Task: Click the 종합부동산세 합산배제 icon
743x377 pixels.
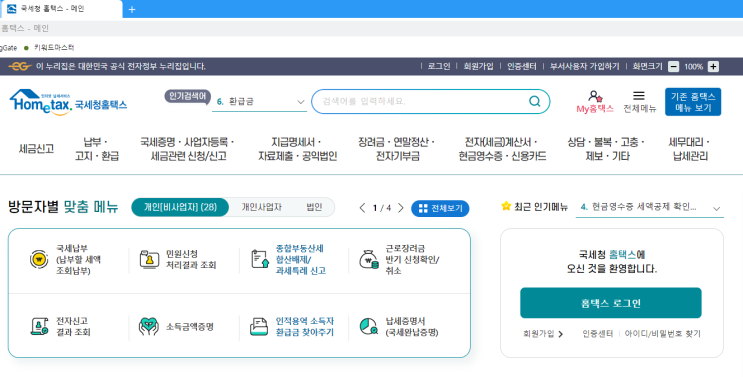Action: 260,259
